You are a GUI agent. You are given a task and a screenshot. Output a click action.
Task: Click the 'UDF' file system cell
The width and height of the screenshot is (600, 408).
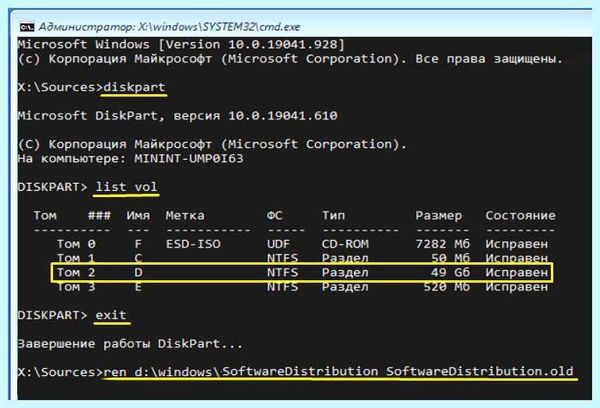point(278,244)
